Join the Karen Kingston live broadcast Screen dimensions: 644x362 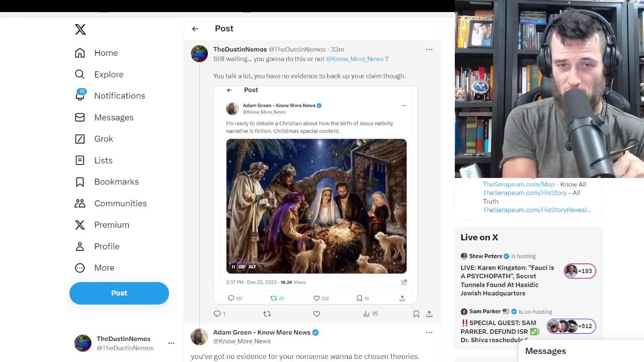pyautogui.click(x=507, y=281)
